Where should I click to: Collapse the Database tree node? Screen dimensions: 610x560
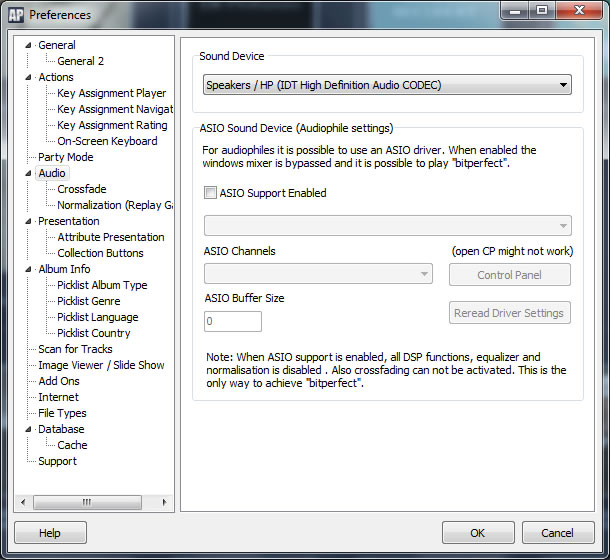point(29,429)
